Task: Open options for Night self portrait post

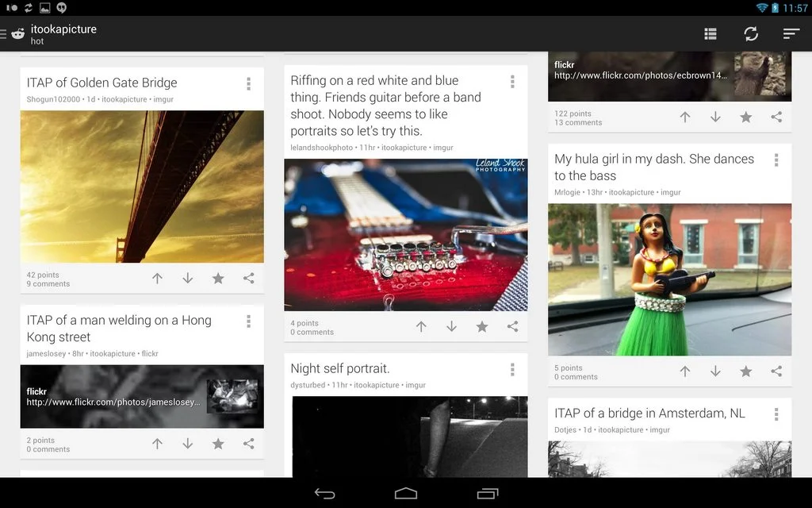Action: (x=513, y=369)
